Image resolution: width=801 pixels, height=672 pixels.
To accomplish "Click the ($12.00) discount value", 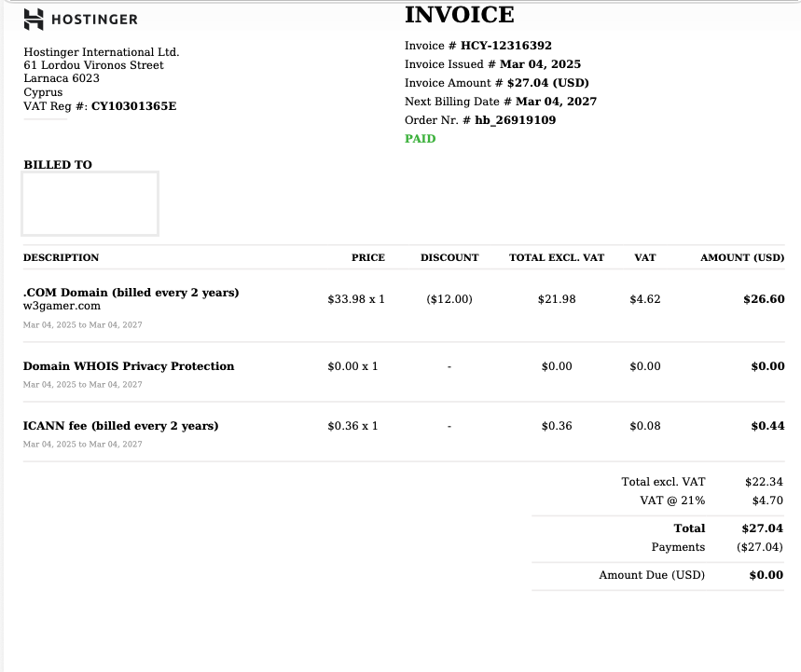I will click(449, 299).
